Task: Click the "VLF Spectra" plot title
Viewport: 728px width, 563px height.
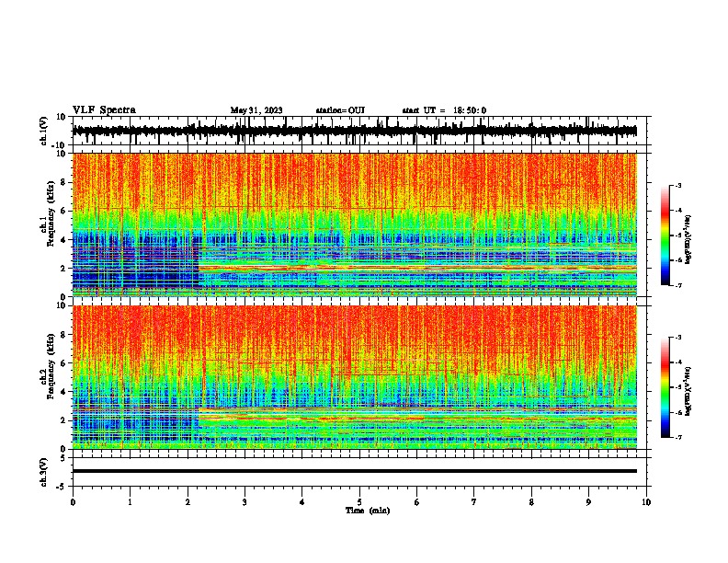Action: pyautogui.click(x=104, y=109)
